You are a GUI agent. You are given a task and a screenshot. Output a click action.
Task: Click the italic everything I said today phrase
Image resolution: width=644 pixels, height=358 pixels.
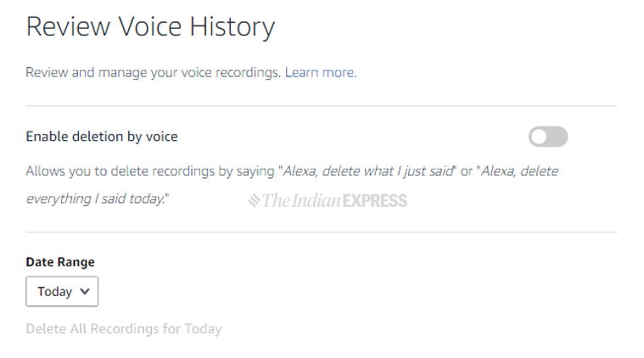tap(95, 199)
